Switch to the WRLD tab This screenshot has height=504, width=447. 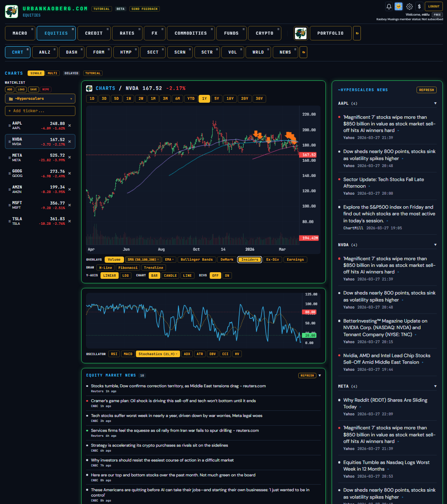[258, 52]
